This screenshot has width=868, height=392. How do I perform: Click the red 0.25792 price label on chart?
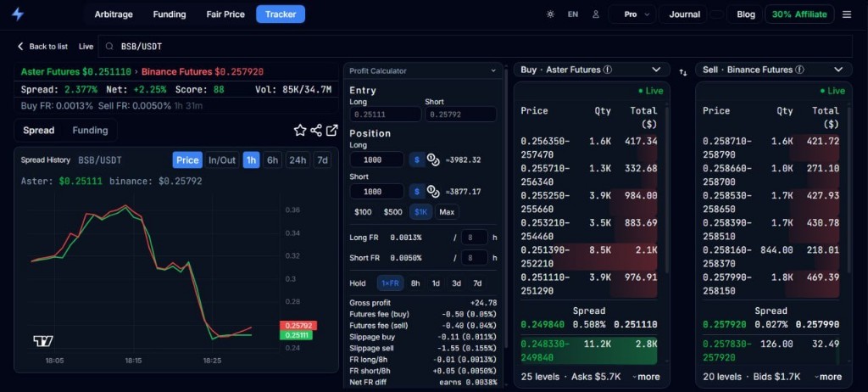click(x=298, y=326)
